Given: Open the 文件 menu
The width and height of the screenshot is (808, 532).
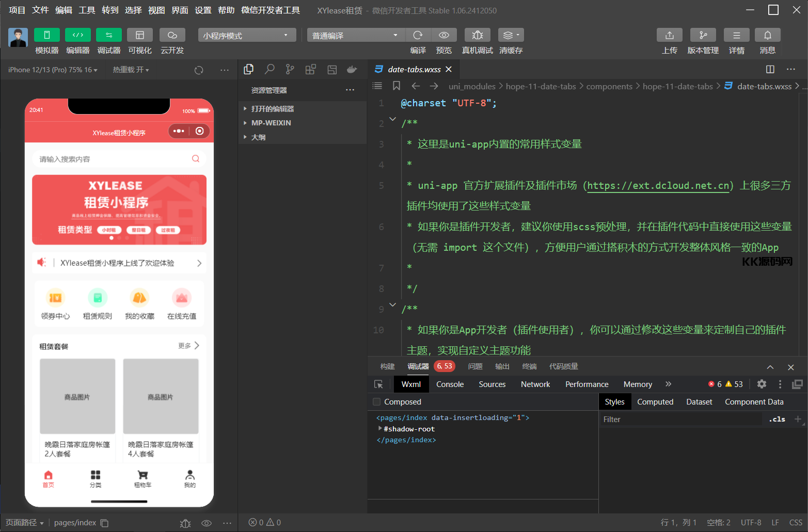Looking at the screenshot, I should (40, 10).
